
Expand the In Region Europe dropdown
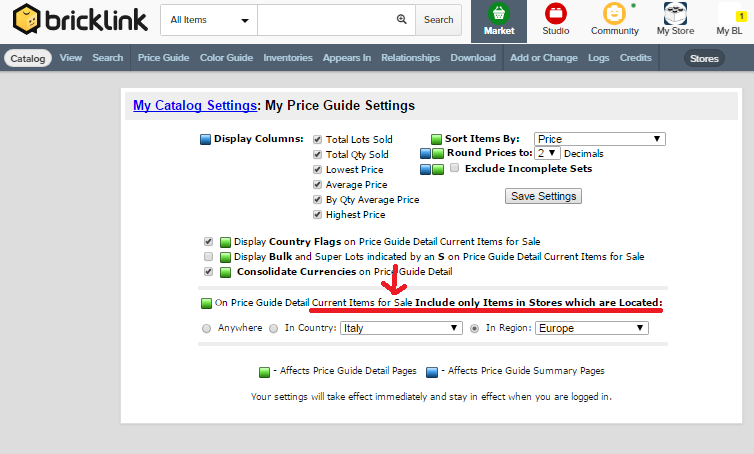591,328
